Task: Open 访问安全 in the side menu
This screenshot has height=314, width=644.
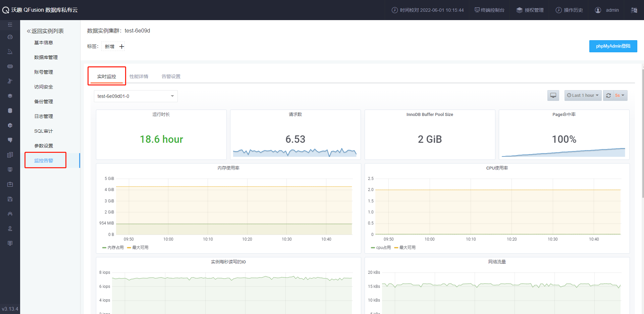Action: (x=44, y=87)
